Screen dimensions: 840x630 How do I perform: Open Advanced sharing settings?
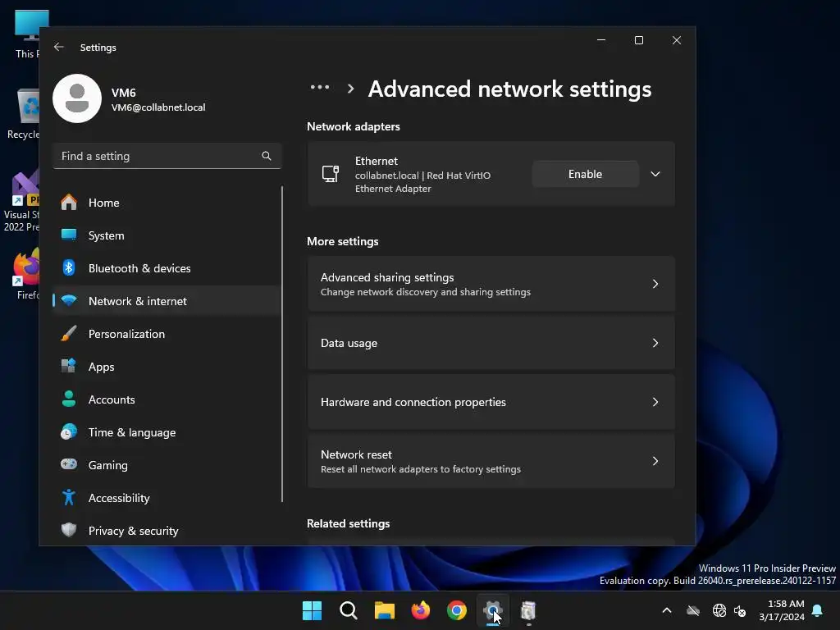(491, 284)
